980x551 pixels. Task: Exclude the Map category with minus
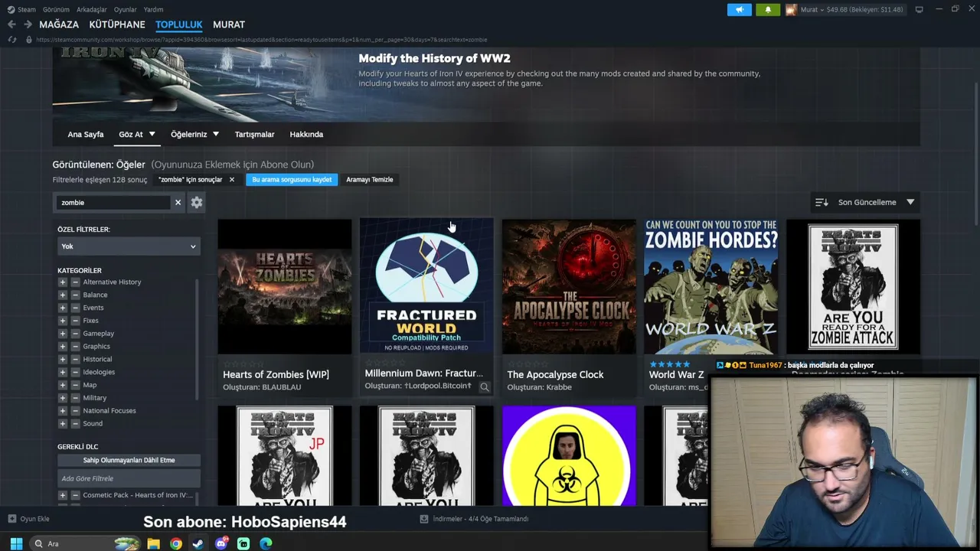click(75, 385)
